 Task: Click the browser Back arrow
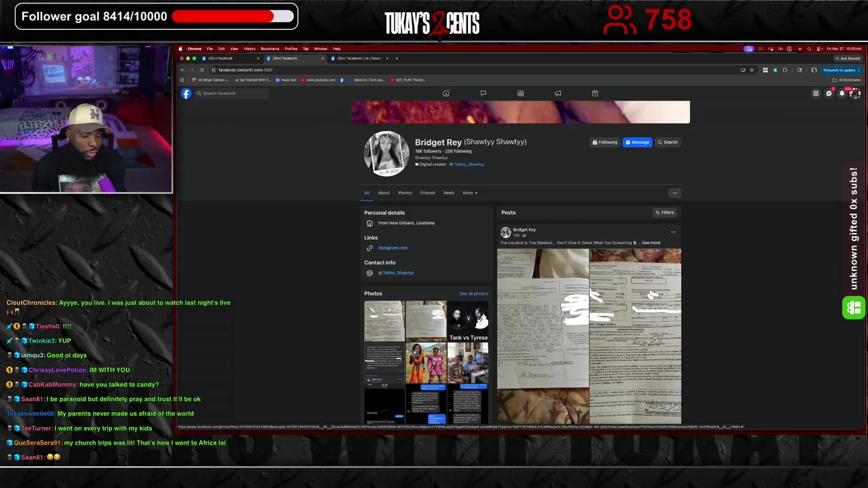tap(182, 70)
